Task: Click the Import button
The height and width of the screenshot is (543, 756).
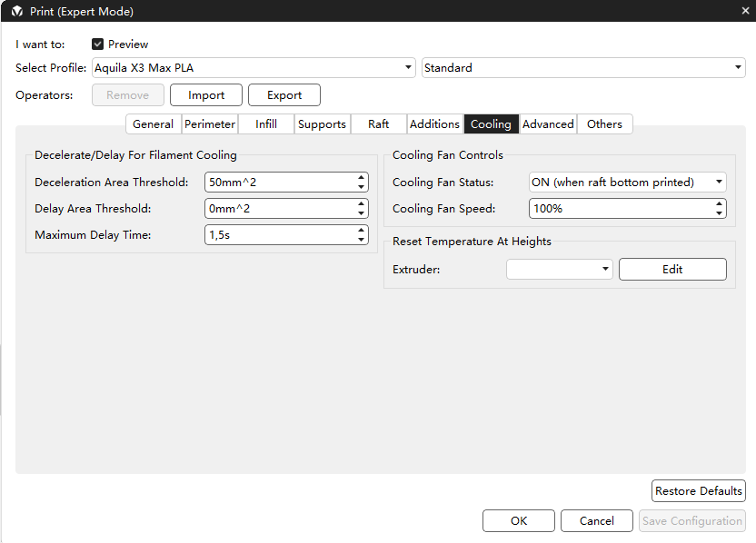Action: [x=206, y=95]
